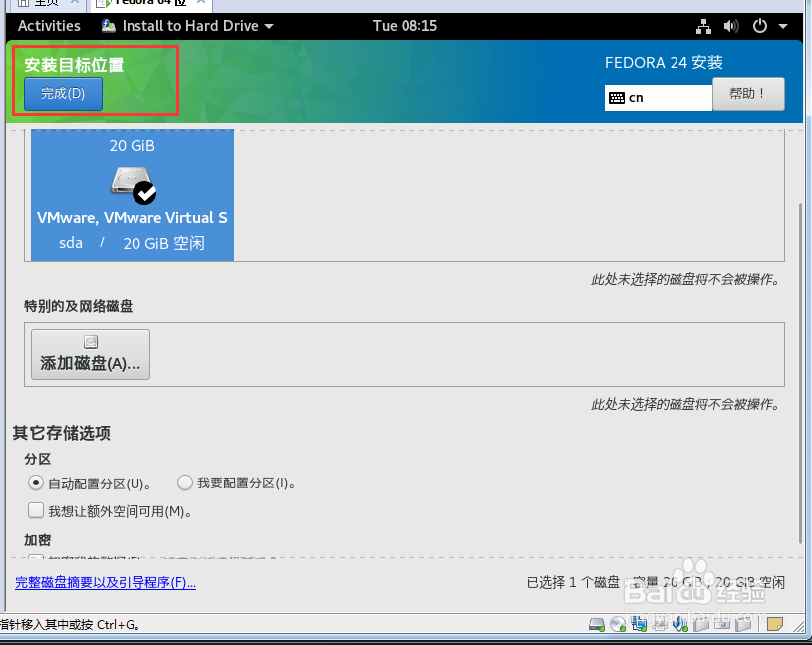
Task: Click VMware printer status icon
Action: click(660, 625)
